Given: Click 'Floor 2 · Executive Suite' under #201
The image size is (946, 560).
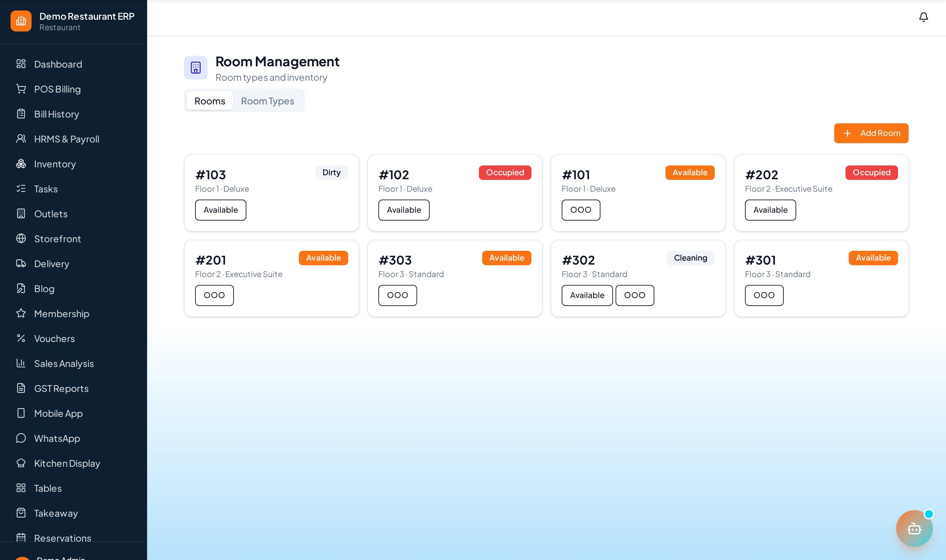Looking at the screenshot, I should click(238, 274).
